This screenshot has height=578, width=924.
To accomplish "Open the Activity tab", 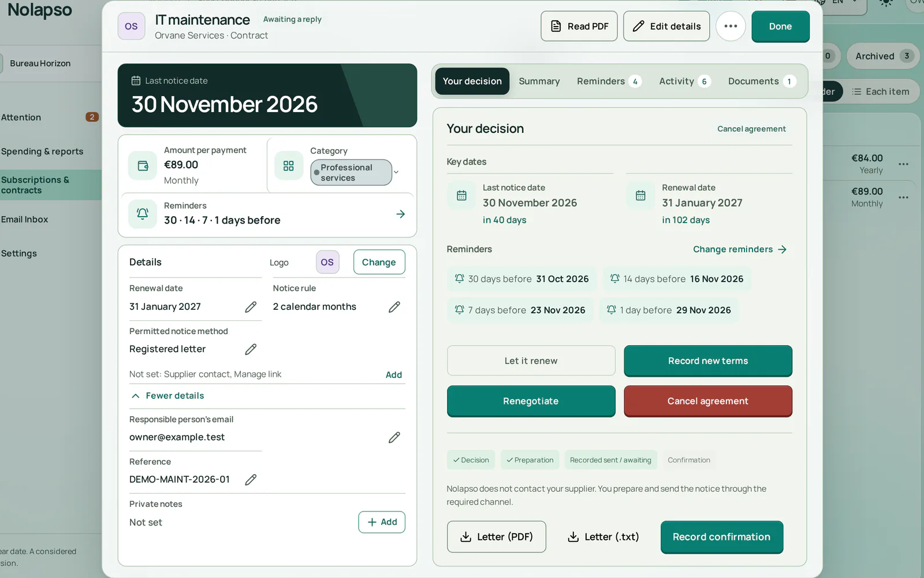I will coord(684,81).
